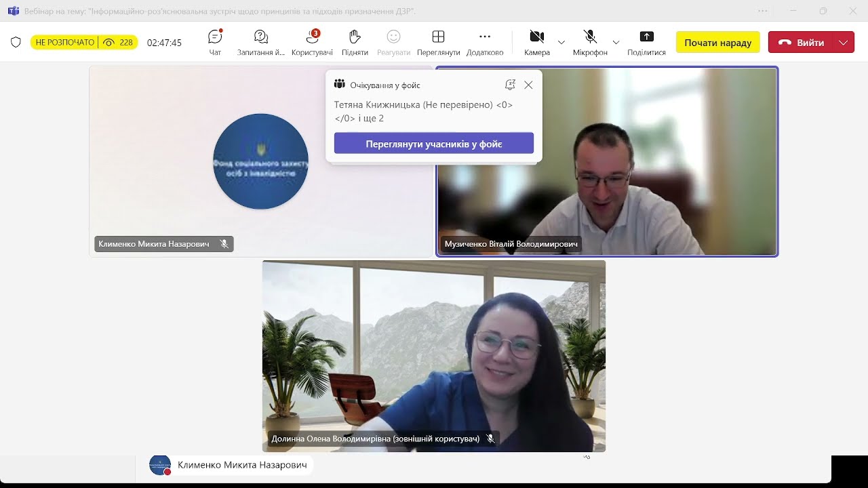This screenshot has height=488, width=868.
Task: Open the Leave (Вийти) dropdown arrow
Action: (843, 42)
